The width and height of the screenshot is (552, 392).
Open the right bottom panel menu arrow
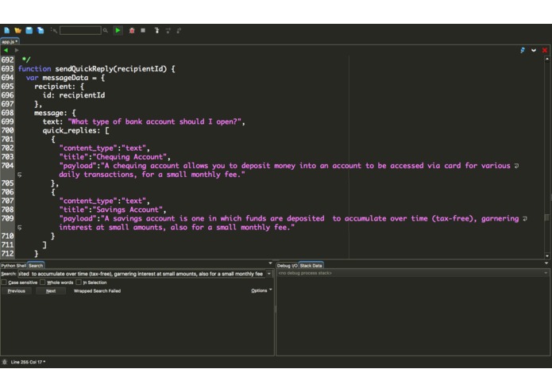click(x=546, y=263)
